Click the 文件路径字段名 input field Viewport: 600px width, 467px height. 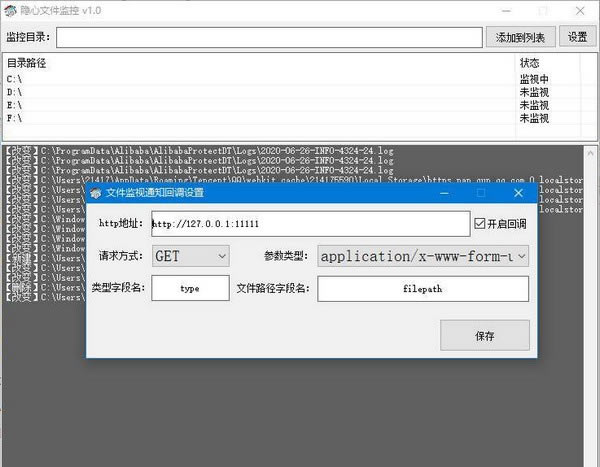pos(422,288)
